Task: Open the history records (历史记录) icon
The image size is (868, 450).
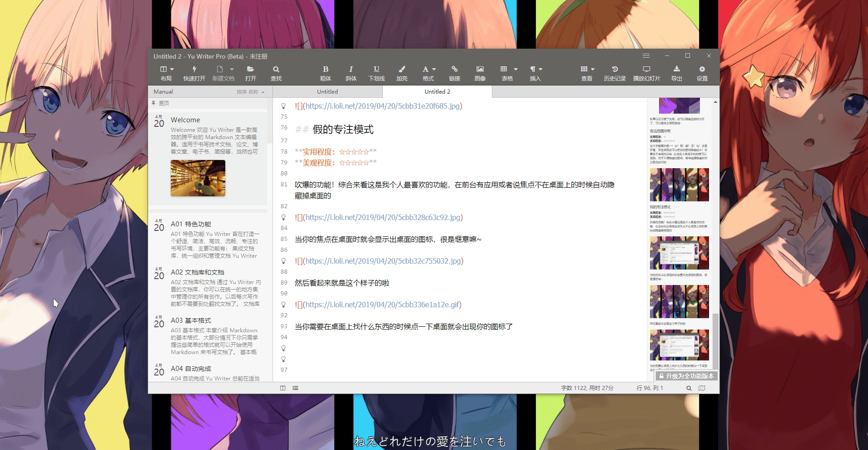Action: point(615,70)
